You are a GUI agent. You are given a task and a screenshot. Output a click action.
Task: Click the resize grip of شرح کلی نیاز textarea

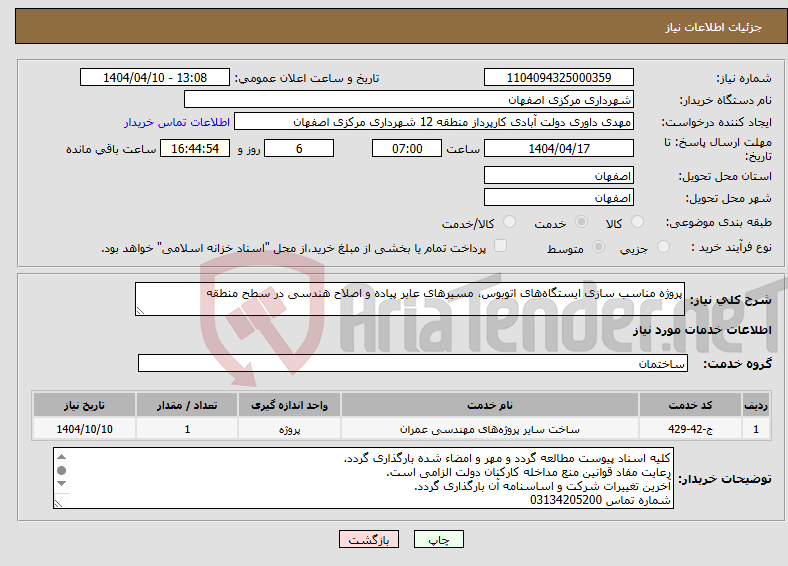click(x=140, y=311)
